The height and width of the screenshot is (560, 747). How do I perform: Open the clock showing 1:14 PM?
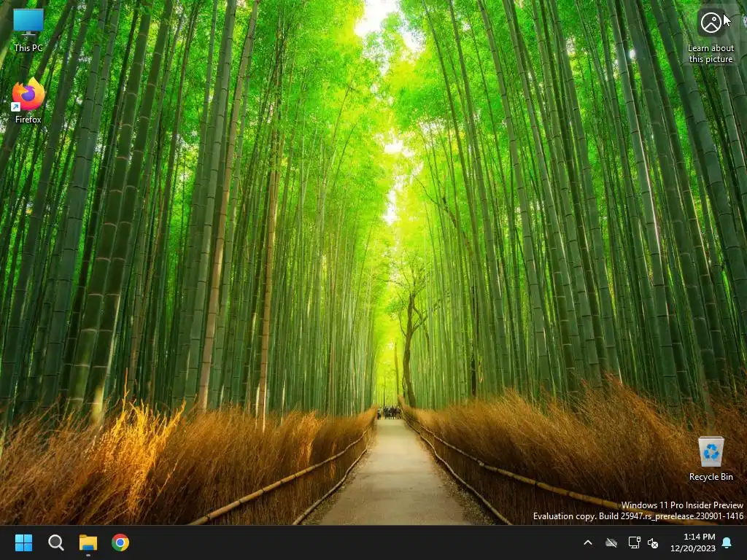pyautogui.click(x=693, y=542)
